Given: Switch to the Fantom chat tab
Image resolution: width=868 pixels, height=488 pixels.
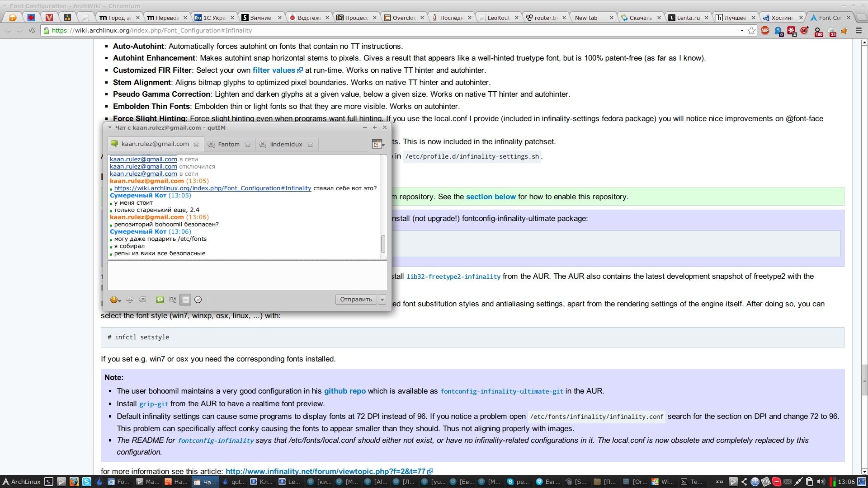Looking at the screenshot, I should pyautogui.click(x=229, y=144).
